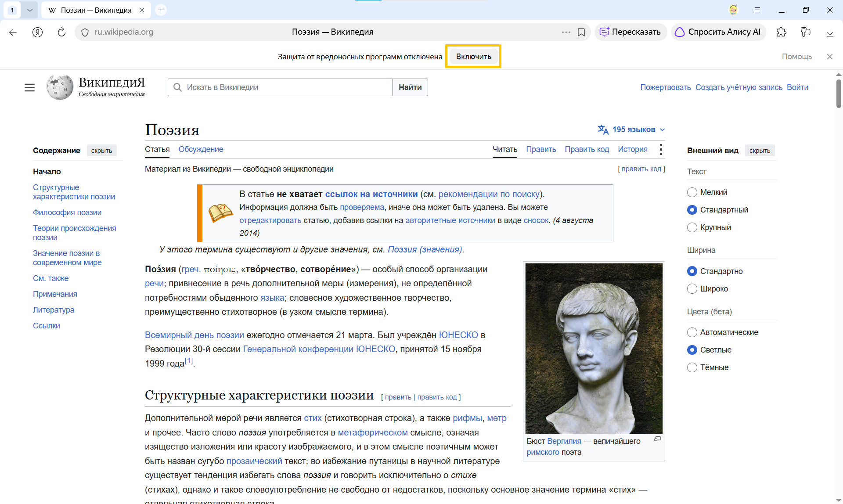Open the address bar three-dots menu

566,32
